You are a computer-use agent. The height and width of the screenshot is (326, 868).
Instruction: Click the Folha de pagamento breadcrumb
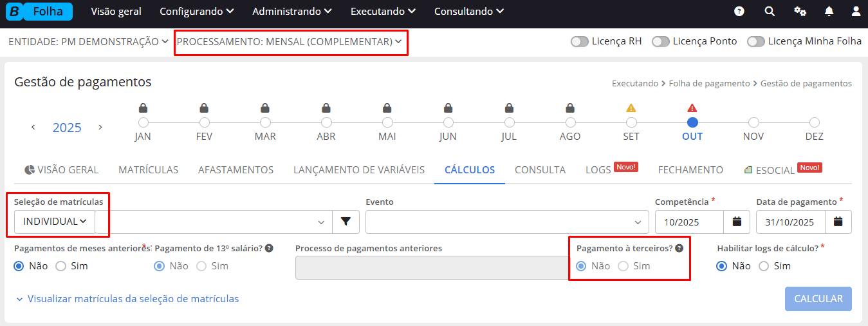click(709, 83)
